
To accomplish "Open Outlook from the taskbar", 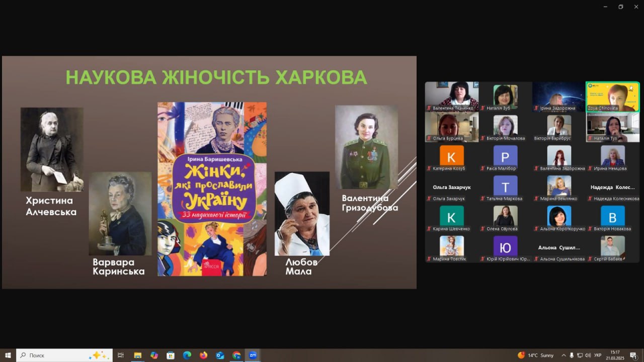I will pos(220,355).
